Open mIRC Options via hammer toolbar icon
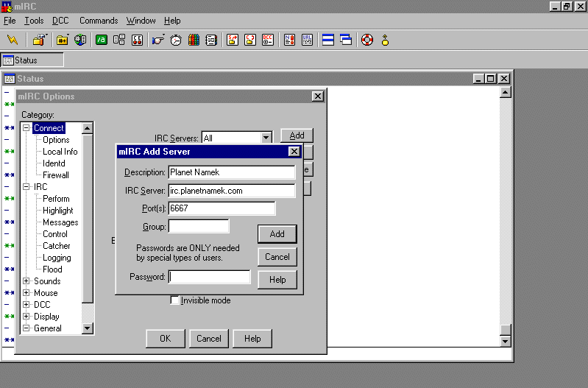The width and height of the screenshot is (588, 388). coord(39,40)
